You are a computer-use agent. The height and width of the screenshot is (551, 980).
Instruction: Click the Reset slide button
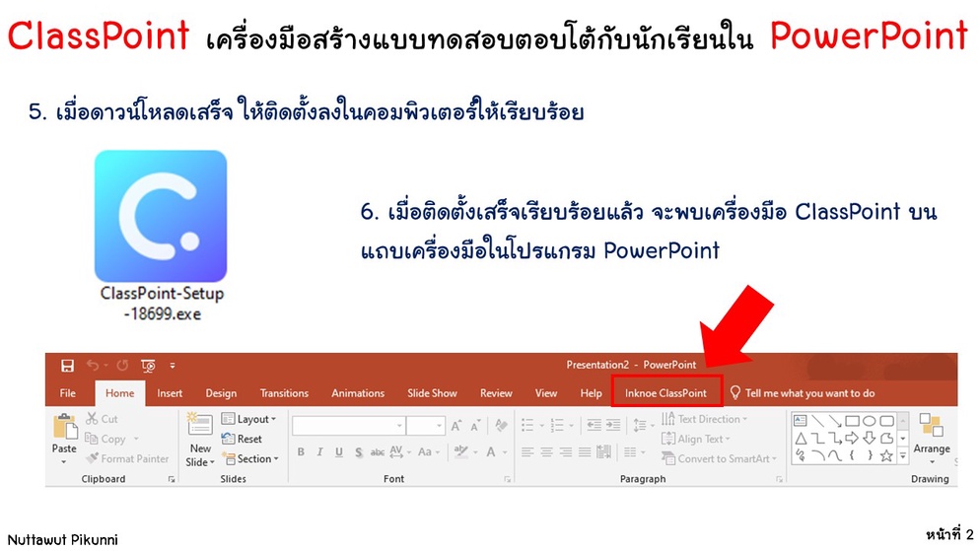(242, 439)
